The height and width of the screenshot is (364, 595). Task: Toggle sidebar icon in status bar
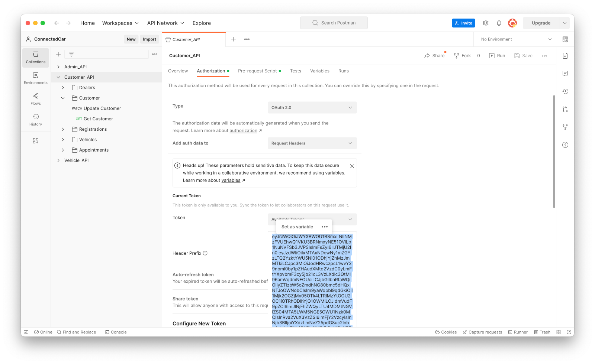(26, 332)
